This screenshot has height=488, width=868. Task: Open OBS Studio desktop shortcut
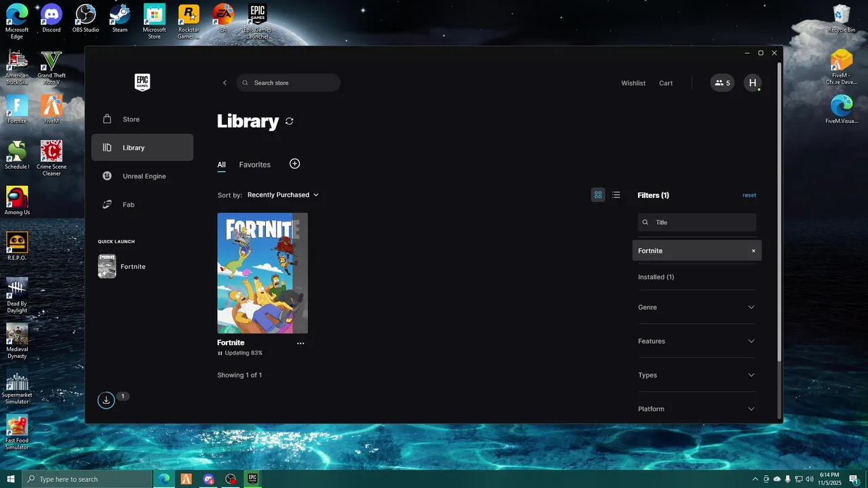pyautogui.click(x=85, y=18)
